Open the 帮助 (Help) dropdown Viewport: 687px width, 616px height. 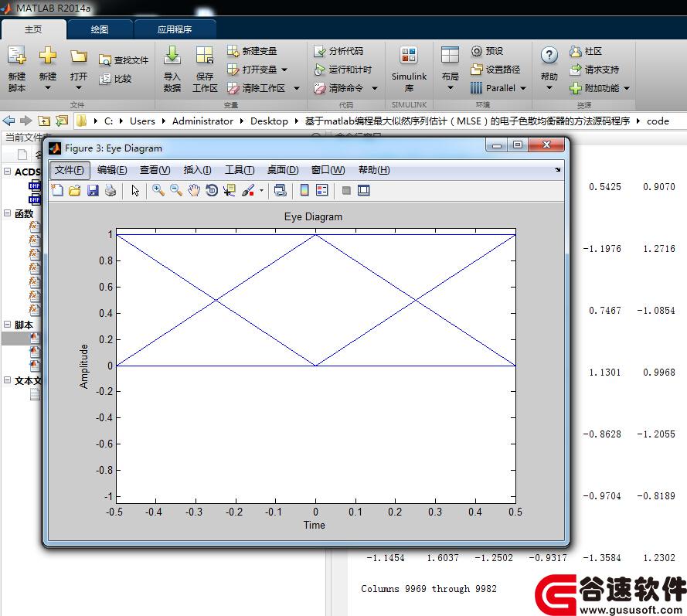click(549, 88)
